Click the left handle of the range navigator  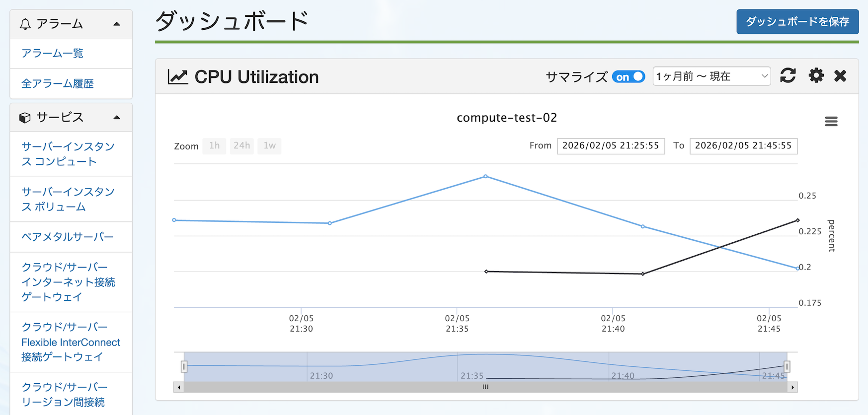[x=184, y=366]
